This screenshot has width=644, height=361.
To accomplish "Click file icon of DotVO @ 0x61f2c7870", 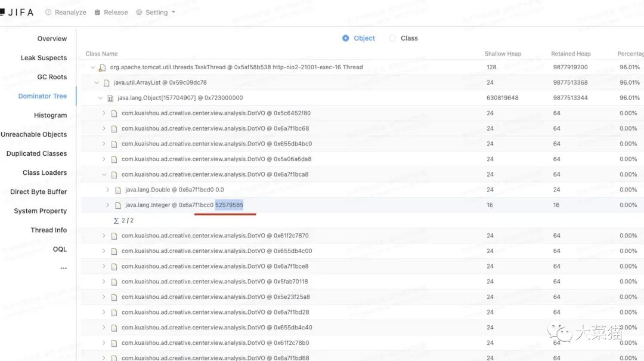I will pos(114,236).
